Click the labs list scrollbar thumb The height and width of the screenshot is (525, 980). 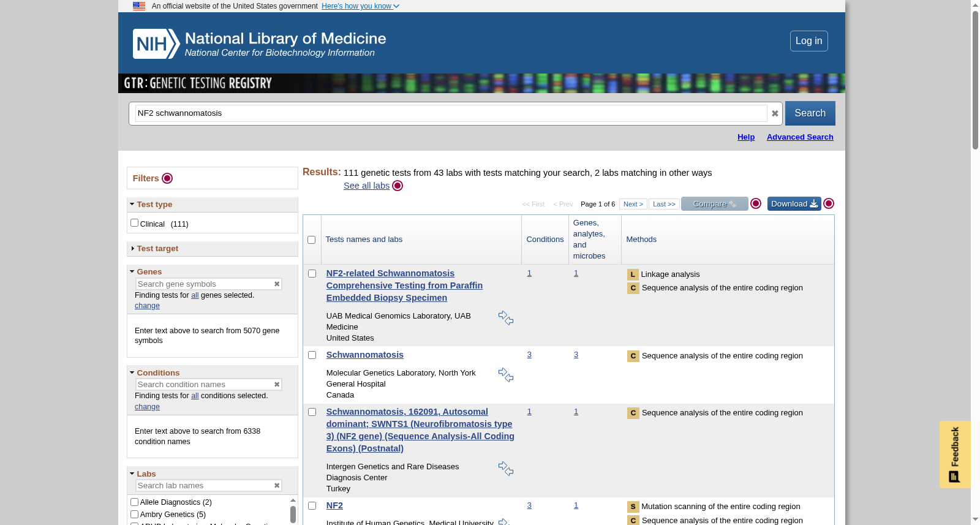coord(293,515)
